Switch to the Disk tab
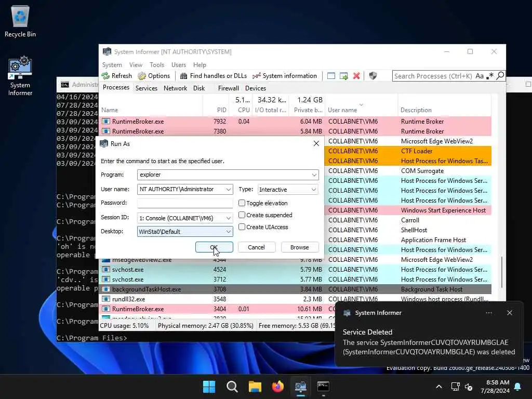532x399 pixels. 199,88
